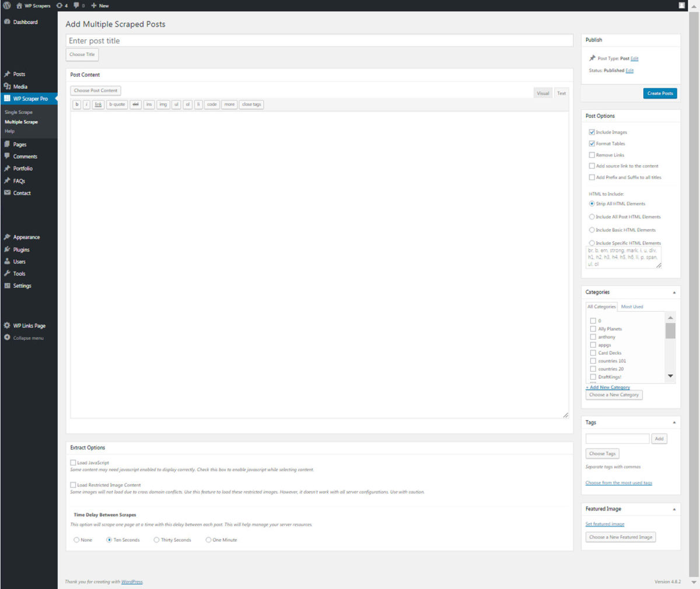This screenshot has height=589, width=700.
Task: Click the img icon to insert an image
Action: coord(163,104)
